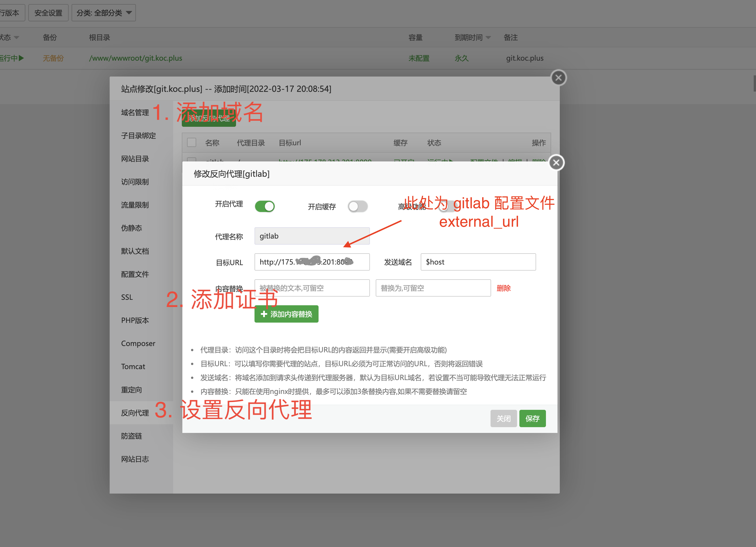Click the 根目录 column header in site list
This screenshot has height=547, width=756.
pos(99,38)
